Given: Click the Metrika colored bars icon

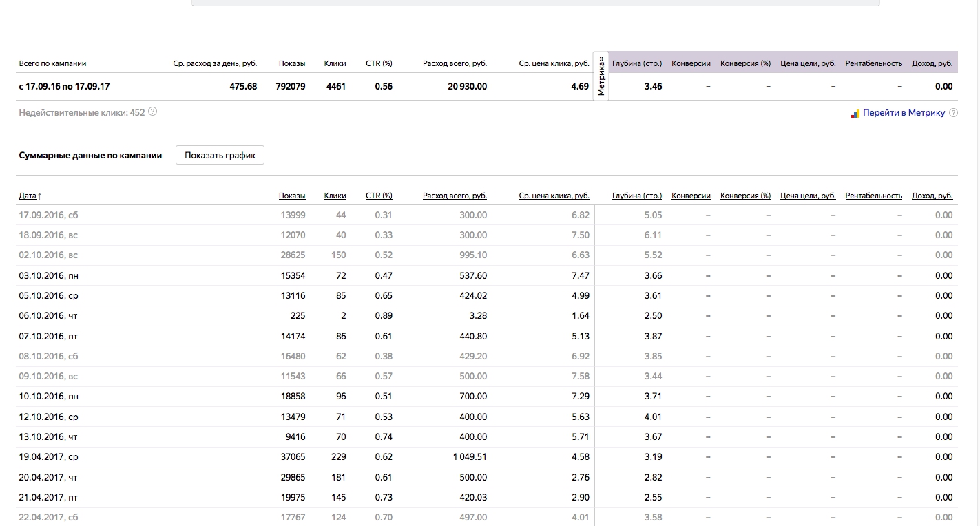Looking at the screenshot, I should coord(855,114).
